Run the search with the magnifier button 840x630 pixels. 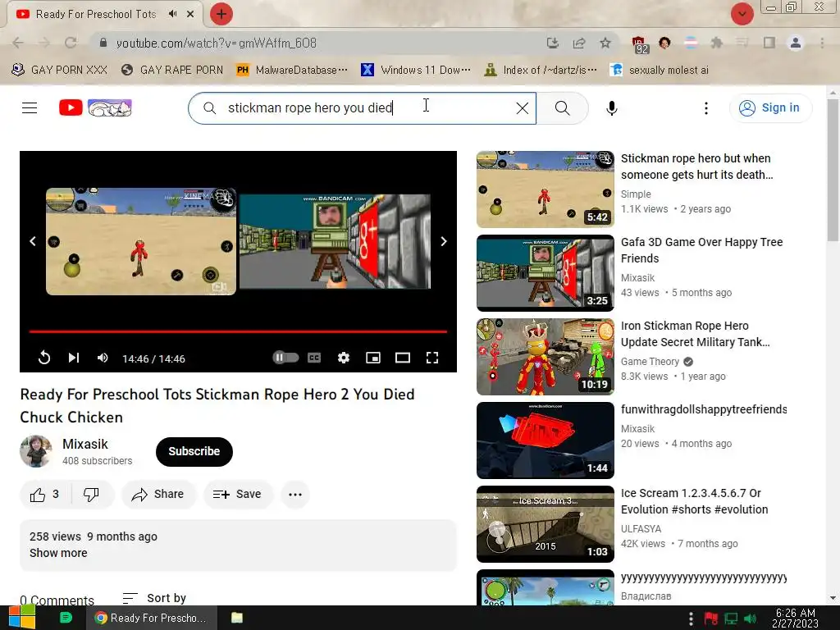click(562, 108)
